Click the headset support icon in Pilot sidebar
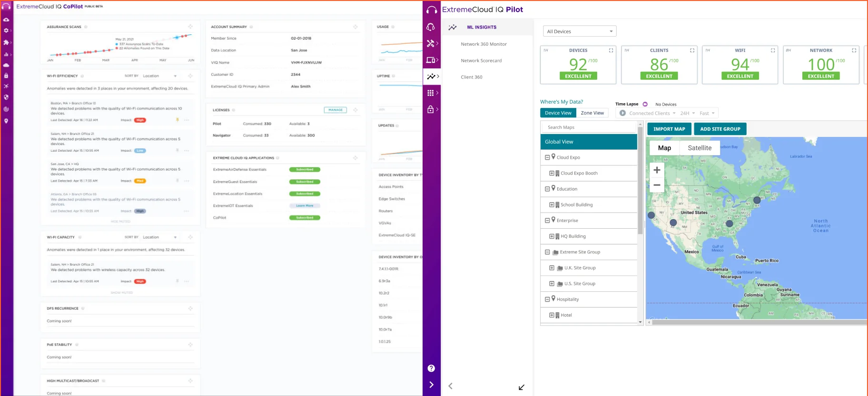Screen dimensions: 868x396 click(x=431, y=27)
